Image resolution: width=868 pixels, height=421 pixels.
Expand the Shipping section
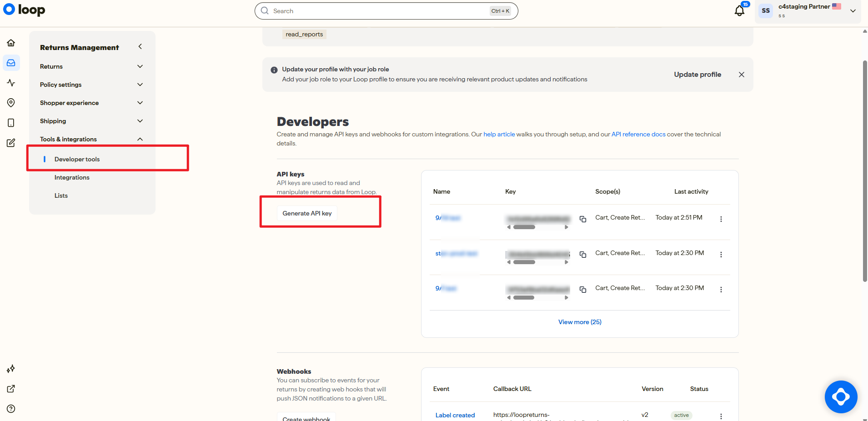[x=91, y=121]
